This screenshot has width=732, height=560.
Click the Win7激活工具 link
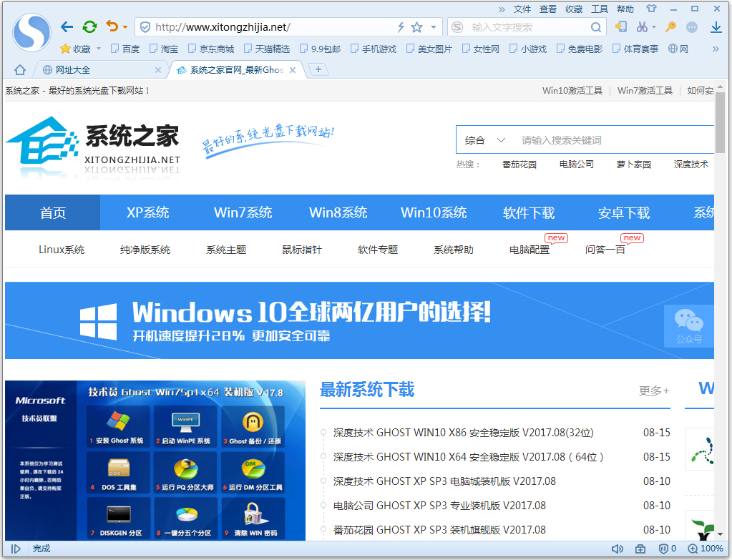click(x=645, y=91)
